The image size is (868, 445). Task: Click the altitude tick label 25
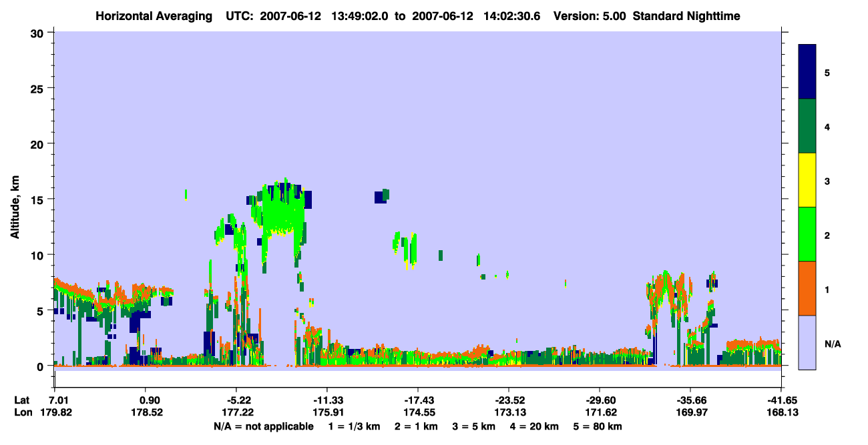39,88
